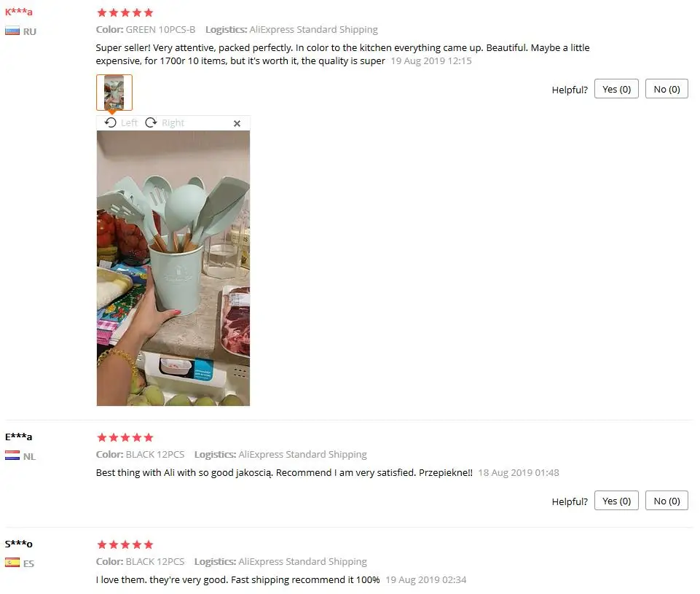
Task: Mark K***a's review helpful with Yes
Action: coord(616,89)
